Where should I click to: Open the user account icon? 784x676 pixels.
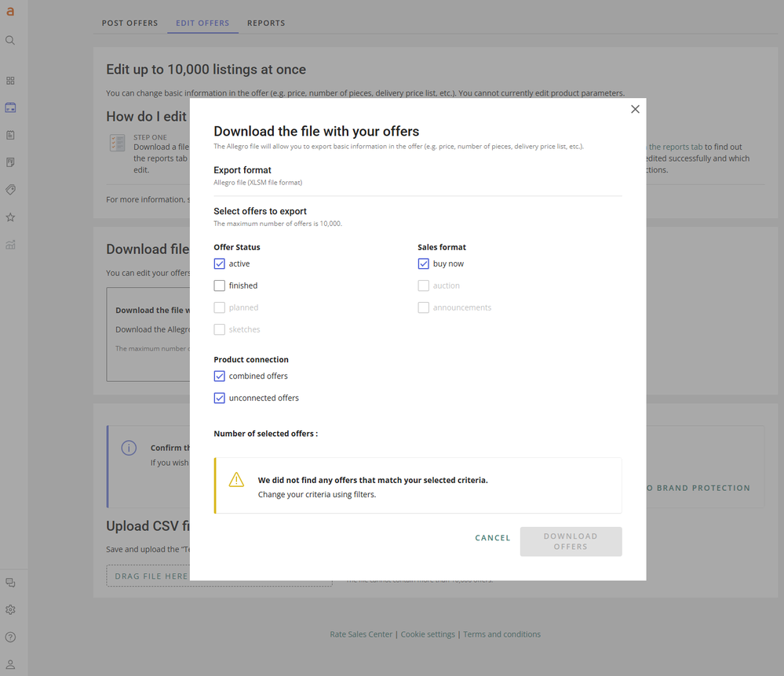(x=10, y=664)
